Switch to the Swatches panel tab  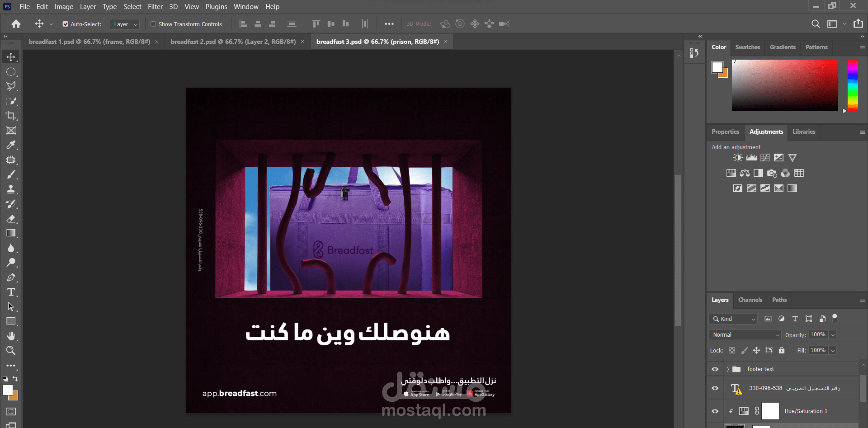(x=747, y=47)
